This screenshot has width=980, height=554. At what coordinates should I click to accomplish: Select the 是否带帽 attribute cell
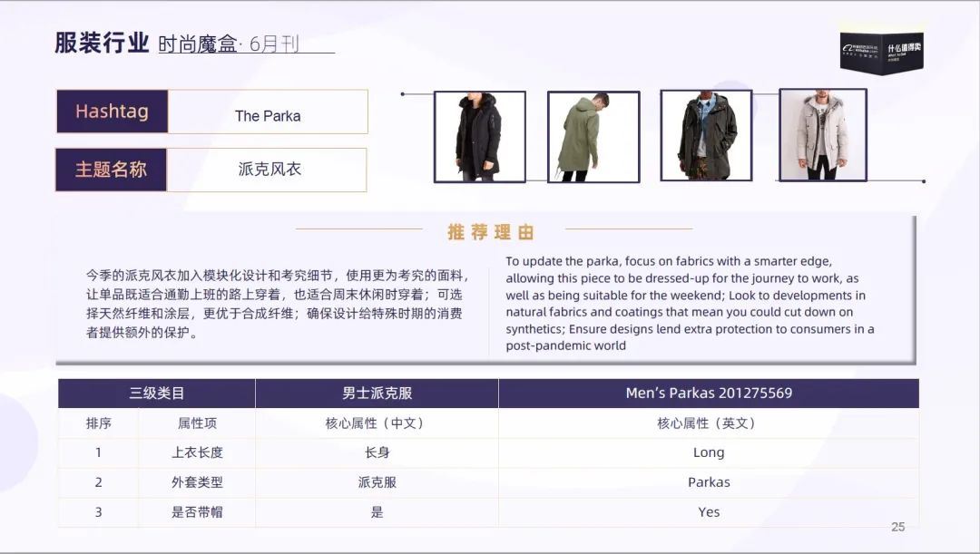pos(197,513)
